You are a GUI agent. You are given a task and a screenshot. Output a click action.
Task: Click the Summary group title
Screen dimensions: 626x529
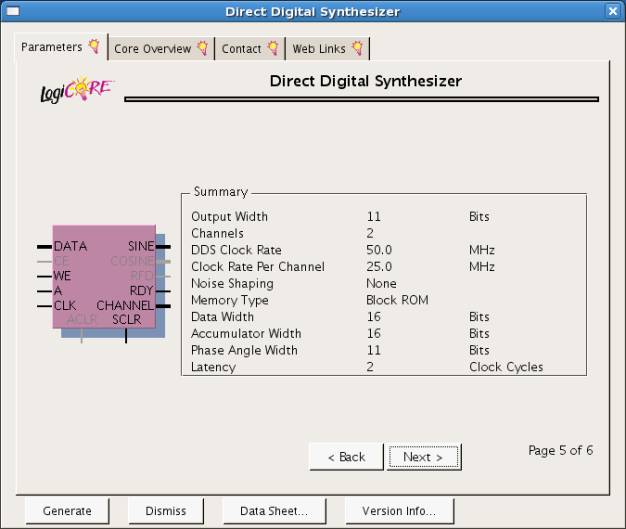point(221,192)
